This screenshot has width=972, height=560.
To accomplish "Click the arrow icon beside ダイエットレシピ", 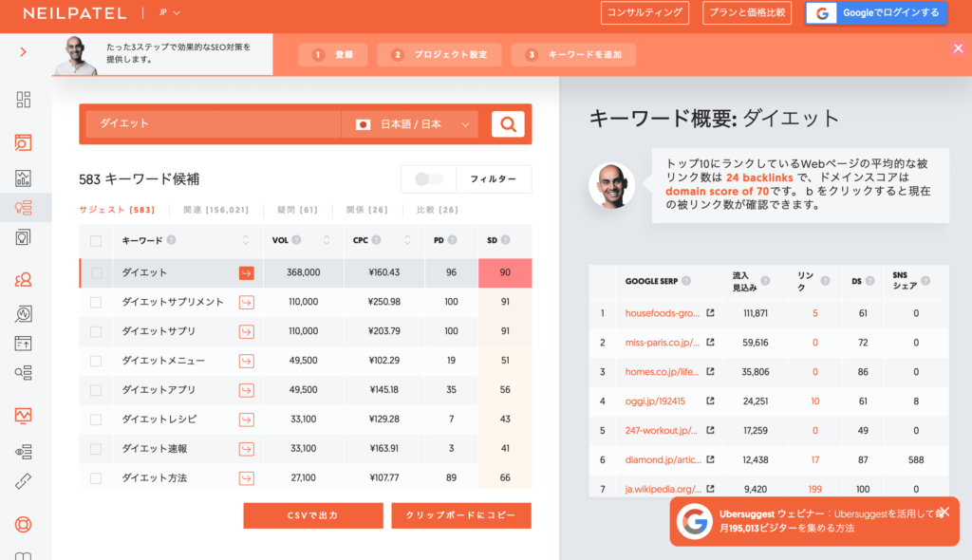I will tap(246, 420).
